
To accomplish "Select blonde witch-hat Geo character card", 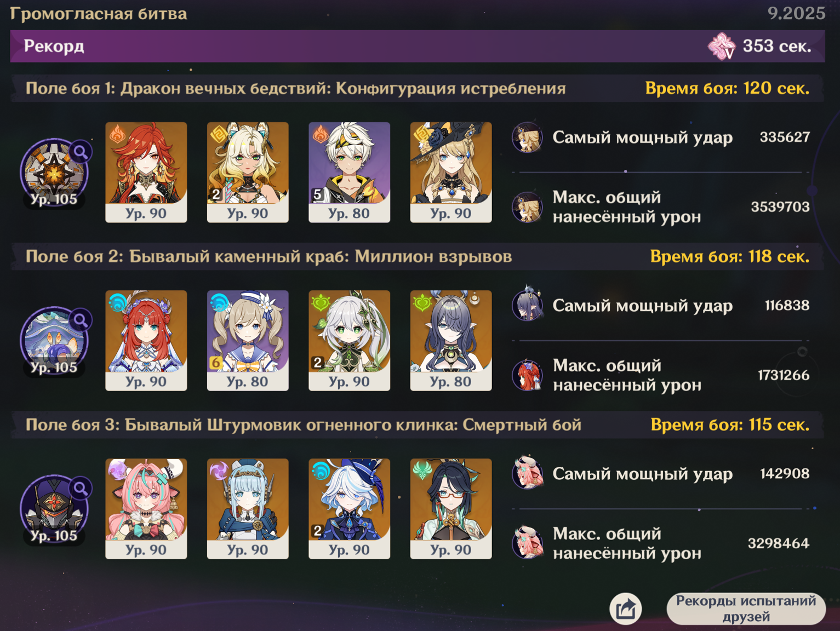I will pos(451,172).
